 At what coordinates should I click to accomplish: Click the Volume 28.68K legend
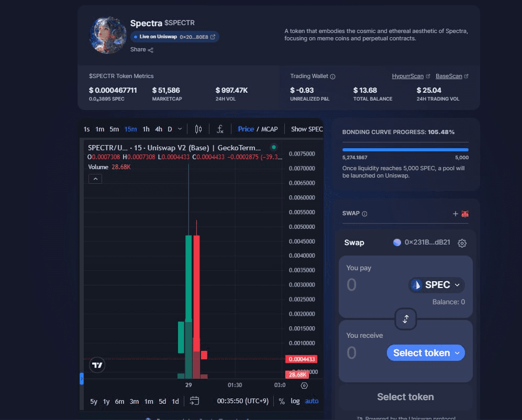click(x=109, y=167)
